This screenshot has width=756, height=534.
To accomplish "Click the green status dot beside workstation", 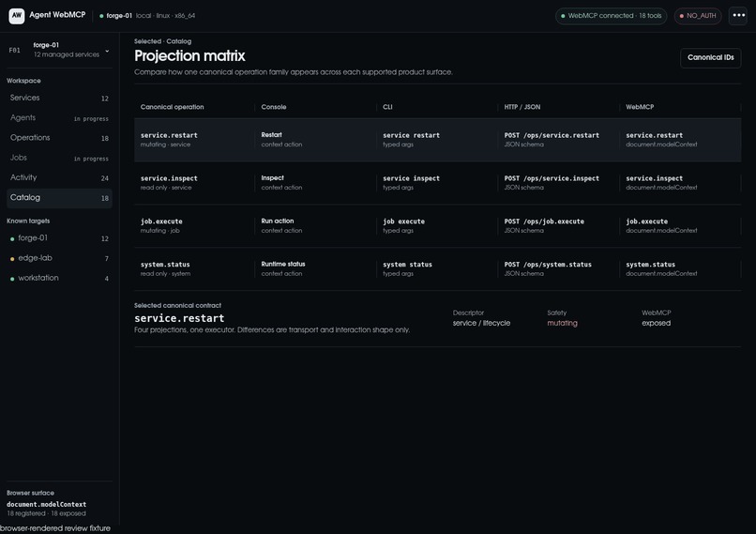I will (x=12, y=279).
